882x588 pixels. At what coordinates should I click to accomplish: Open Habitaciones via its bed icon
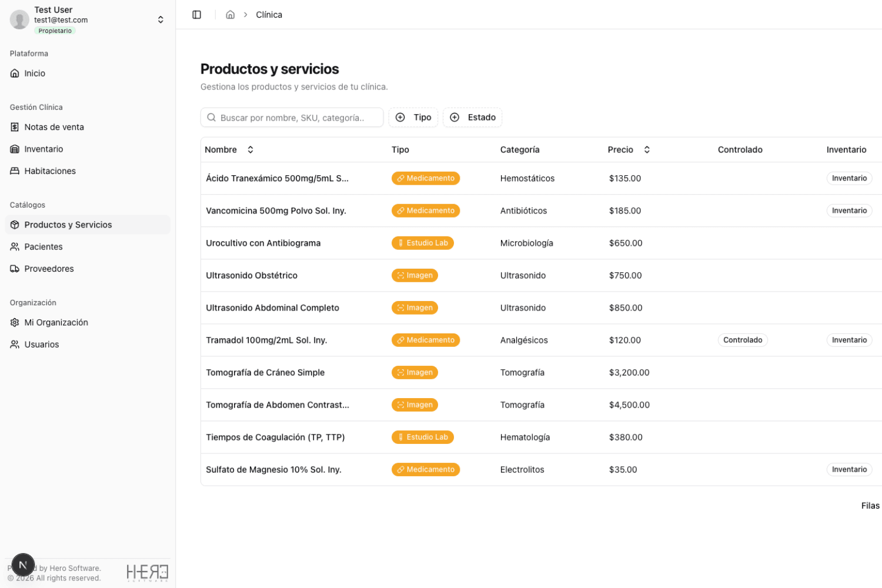pyautogui.click(x=14, y=171)
